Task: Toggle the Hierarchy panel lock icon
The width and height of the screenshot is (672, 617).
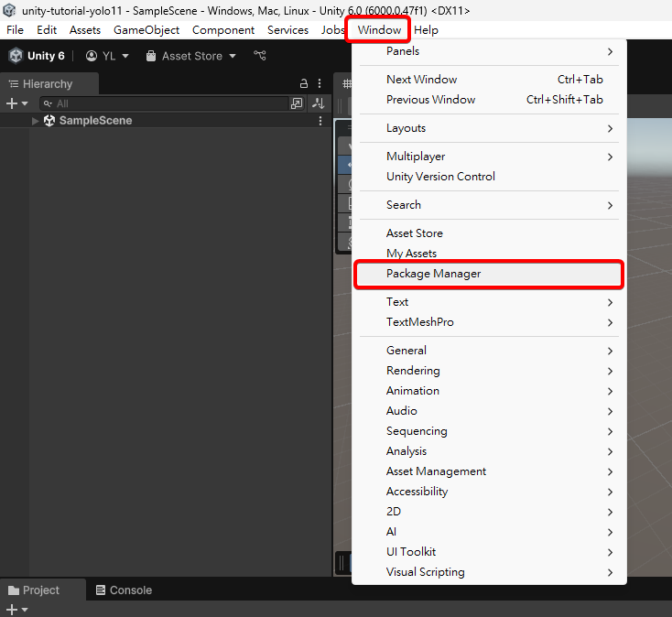Action: point(303,83)
